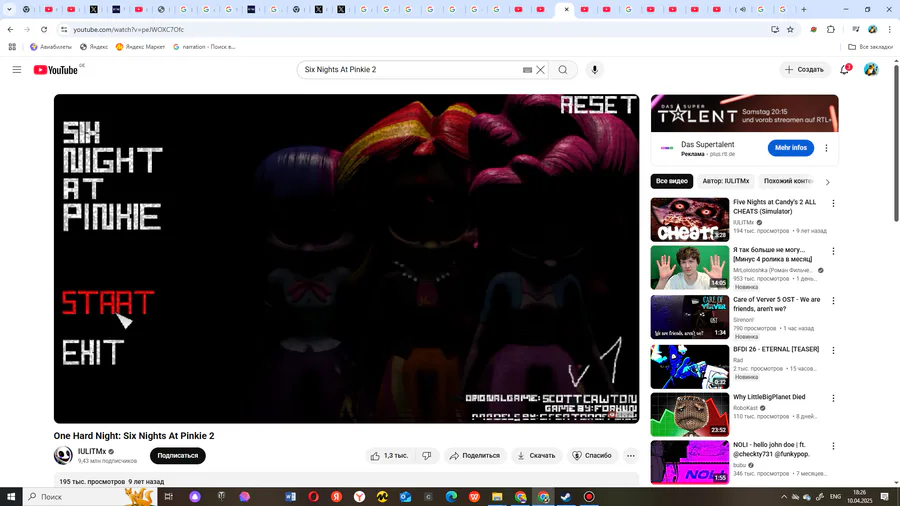The width and height of the screenshot is (900, 506).
Task: Show hidden system tray icons
Action: [x=783, y=497]
